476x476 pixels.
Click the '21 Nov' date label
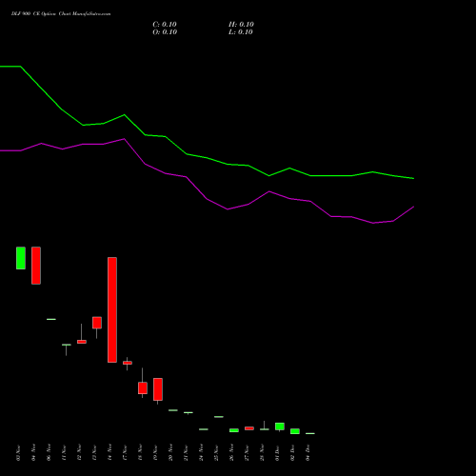click(x=186, y=453)
